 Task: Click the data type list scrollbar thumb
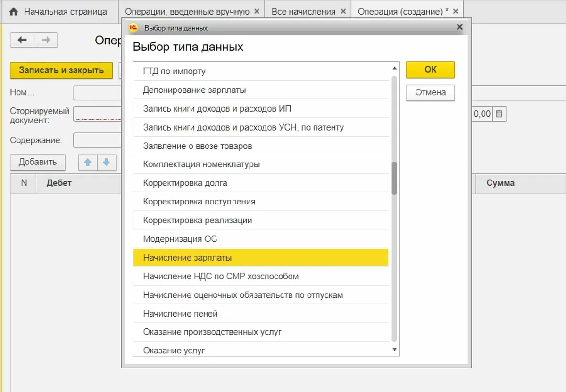pos(394,178)
